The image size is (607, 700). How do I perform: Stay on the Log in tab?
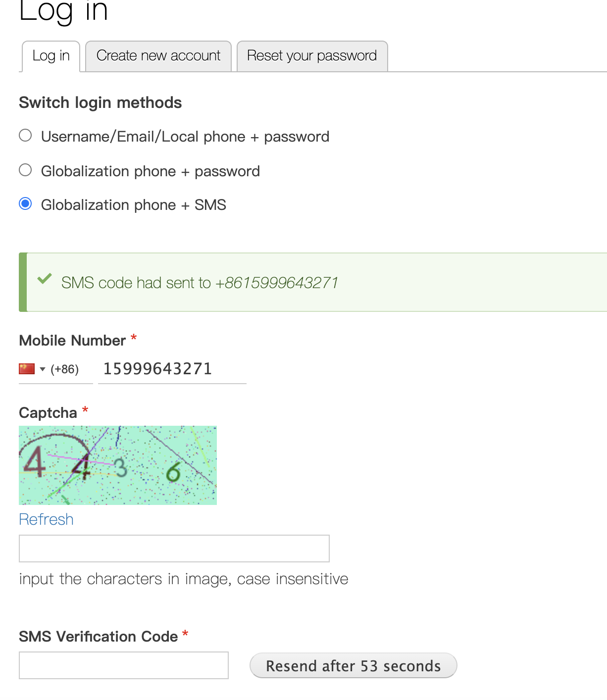pyautogui.click(x=51, y=55)
